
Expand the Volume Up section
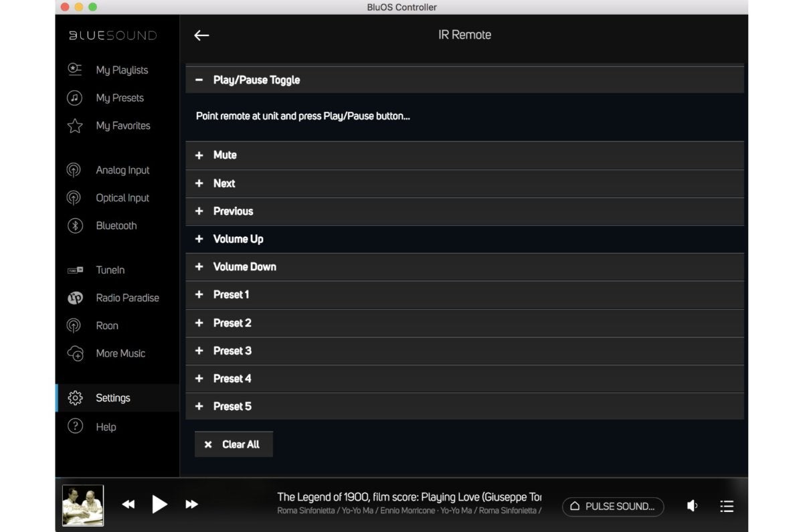464,239
